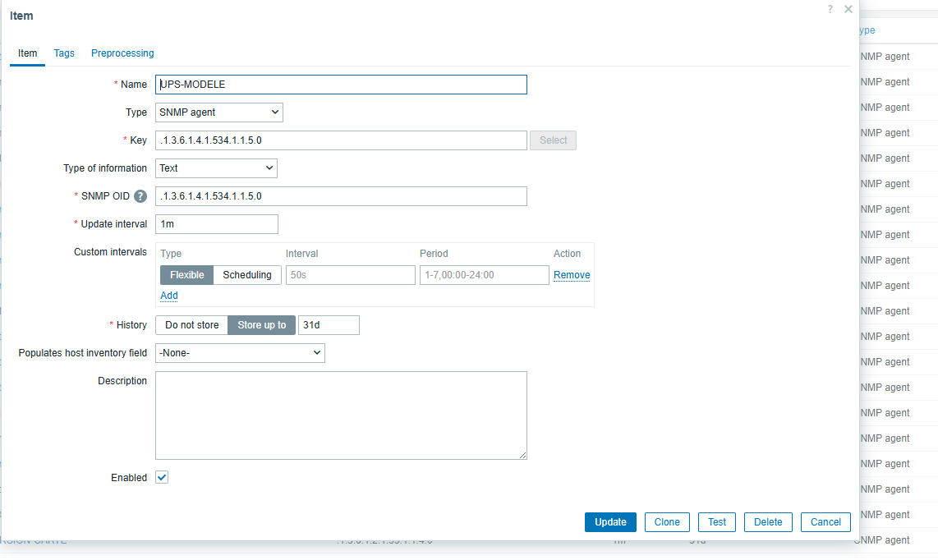Viewport: 938px width, 560px height.
Task: Switch to the Preprocessing tab
Action: 122,53
